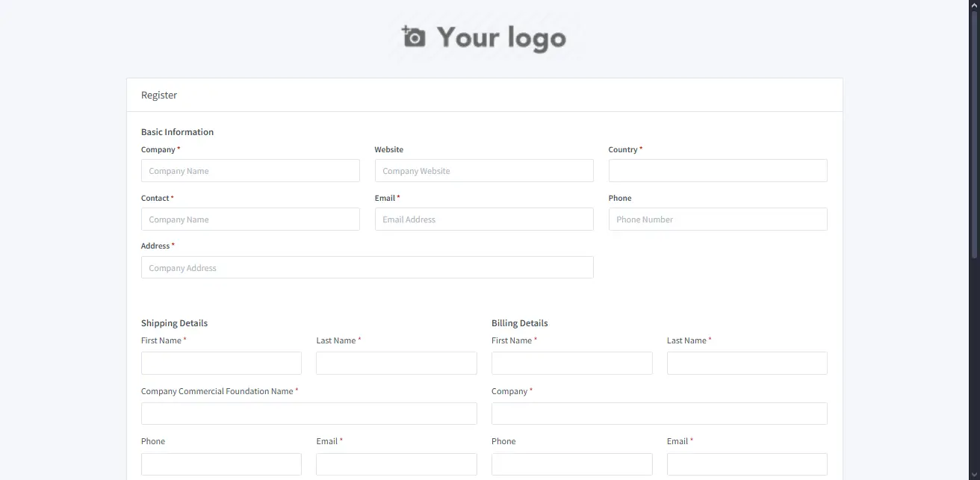Click the Email field under Shipping Details
980x480 pixels.
tap(397, 464)
